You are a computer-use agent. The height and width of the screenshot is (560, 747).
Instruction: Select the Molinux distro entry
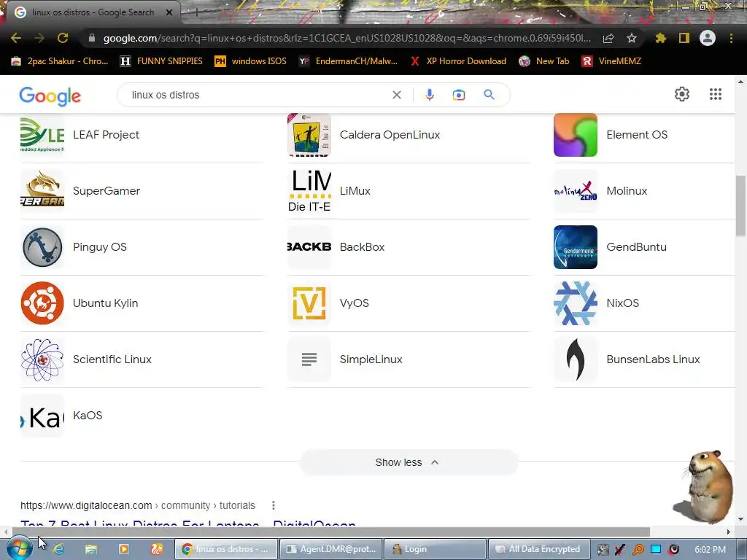[644, 191]
